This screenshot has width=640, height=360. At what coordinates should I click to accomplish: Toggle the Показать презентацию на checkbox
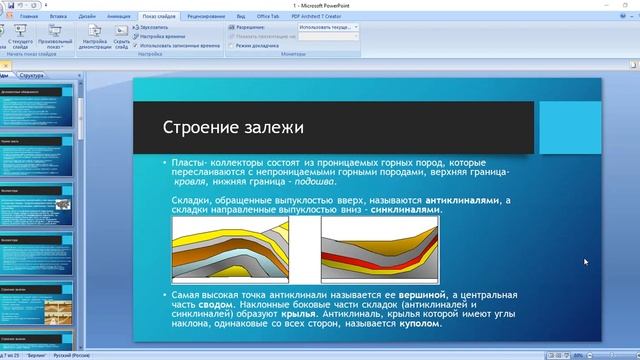click(x=231, y=37)
